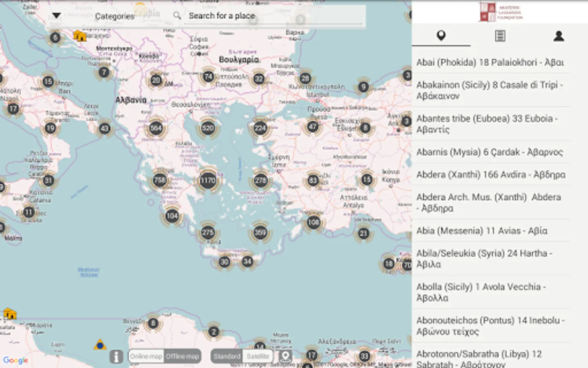Select Online map mode

tap(146, 356)
